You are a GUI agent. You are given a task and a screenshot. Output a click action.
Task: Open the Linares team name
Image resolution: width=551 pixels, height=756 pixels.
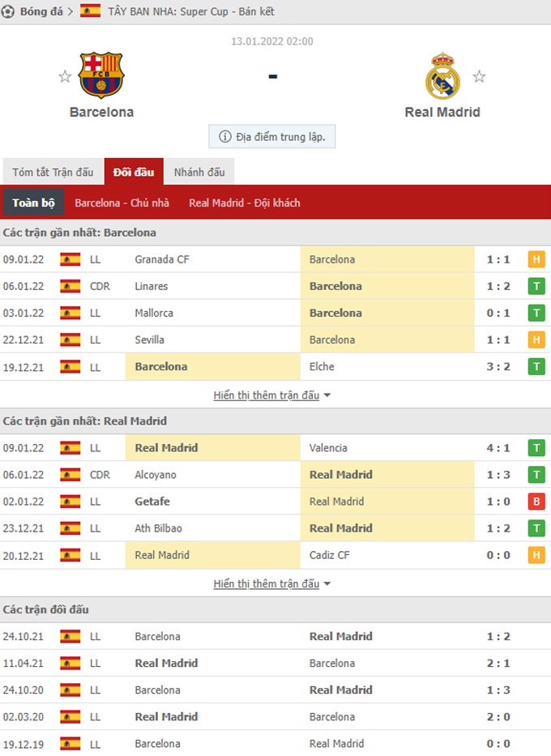[x=152, y=286]
